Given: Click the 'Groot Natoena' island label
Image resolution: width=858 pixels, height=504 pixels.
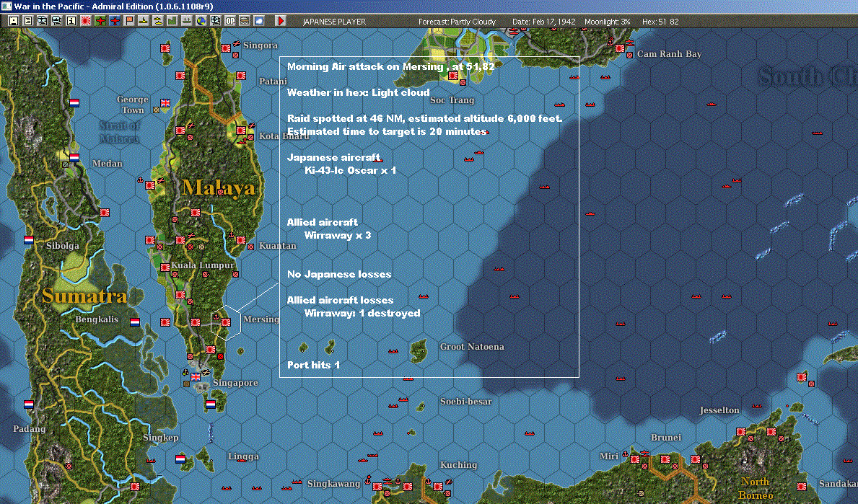Looking at the screenshot, I should click(x=472, y=347).
